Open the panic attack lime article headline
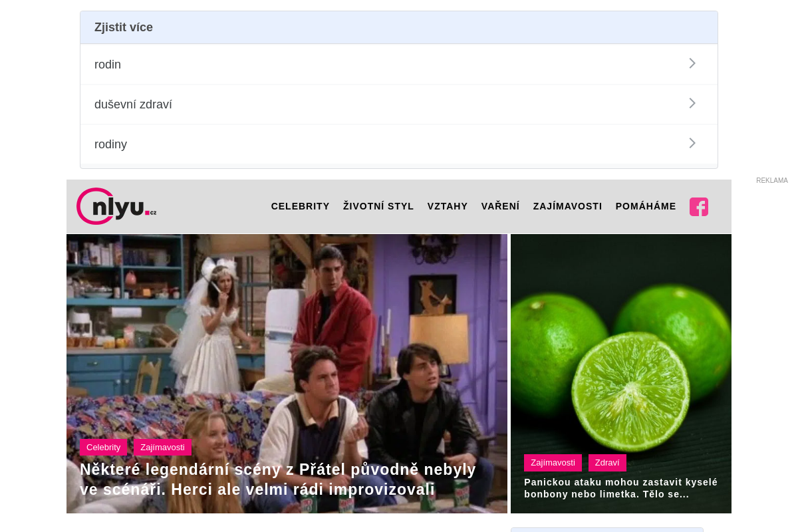This screenshot has height=532, width=798. pyautogui.click(x=621, y=488)
